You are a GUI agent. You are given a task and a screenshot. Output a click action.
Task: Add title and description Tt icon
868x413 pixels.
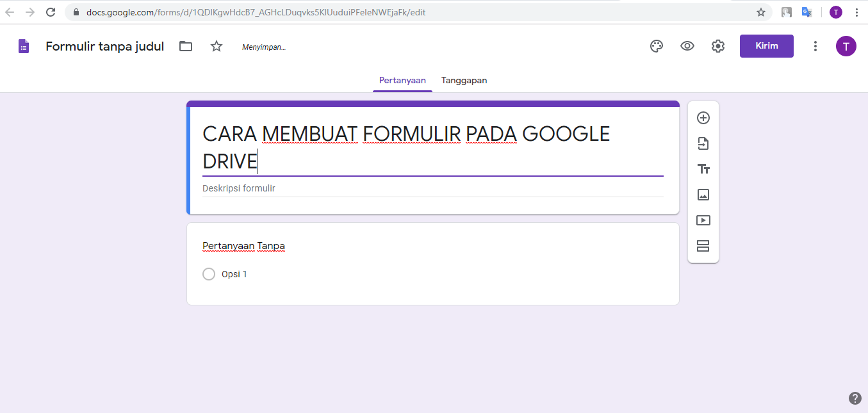(x=703, y=169)
